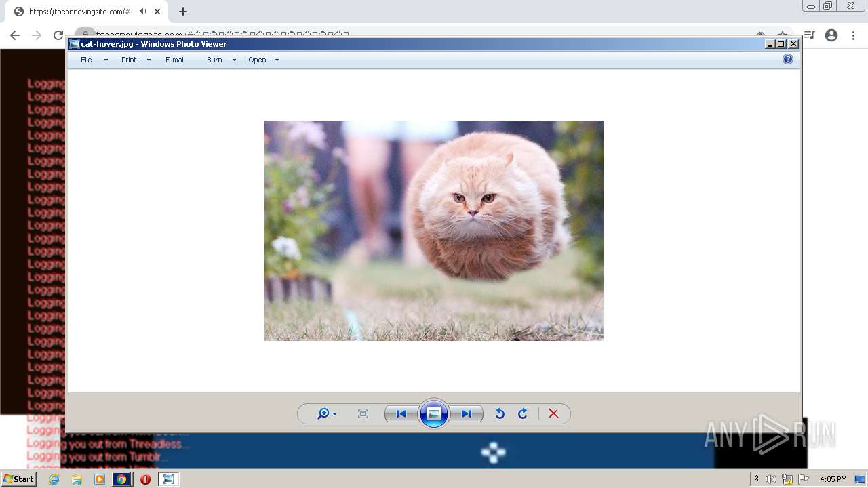Show hidden tray icons arrow

click(756, 479)
